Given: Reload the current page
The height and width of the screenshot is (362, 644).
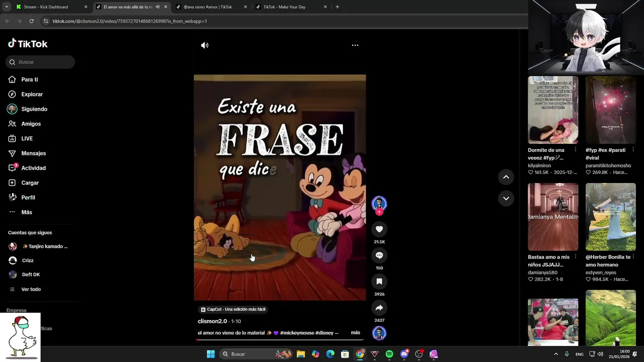Looking at the screenshot, I should click(31, 21).
